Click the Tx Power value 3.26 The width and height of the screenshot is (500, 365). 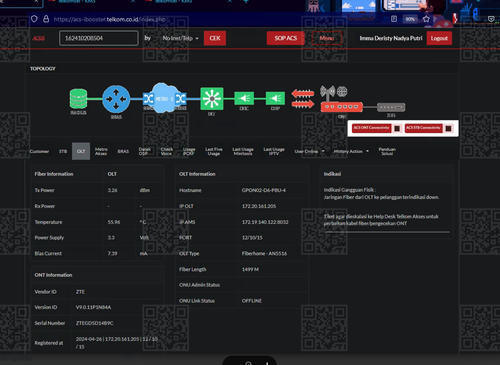tap(112, 190)
